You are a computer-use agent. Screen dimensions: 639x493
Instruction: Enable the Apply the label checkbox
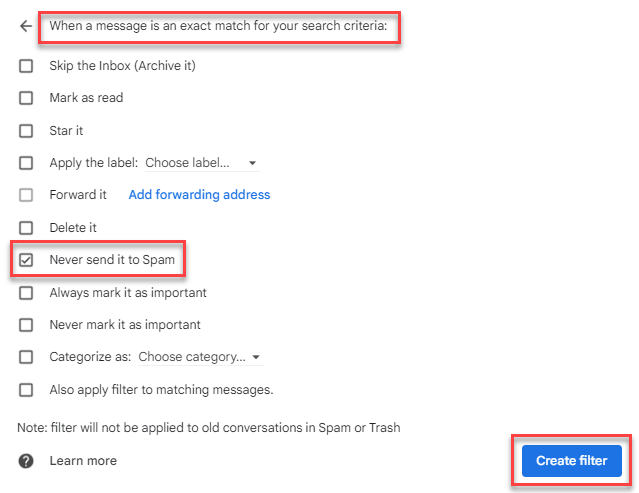click(x=26, y=163)
